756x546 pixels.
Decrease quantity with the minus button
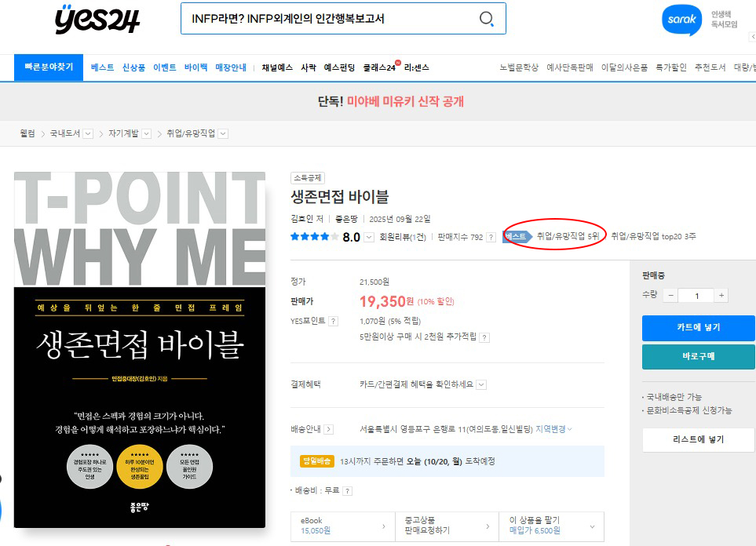(670, 296)
